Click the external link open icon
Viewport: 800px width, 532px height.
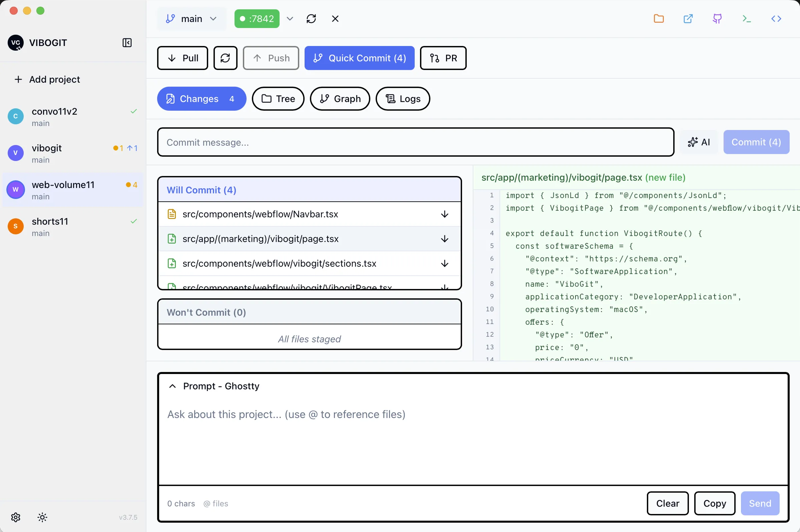pos(688,19)
